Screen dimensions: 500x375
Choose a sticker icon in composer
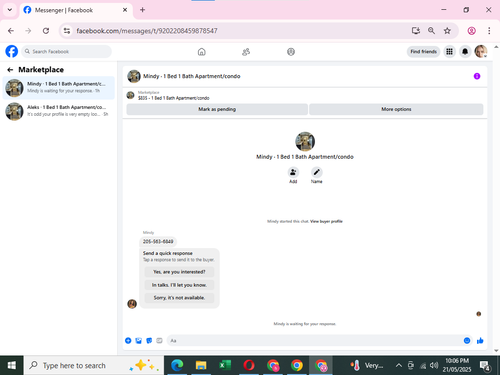click(x=149, y=340)
